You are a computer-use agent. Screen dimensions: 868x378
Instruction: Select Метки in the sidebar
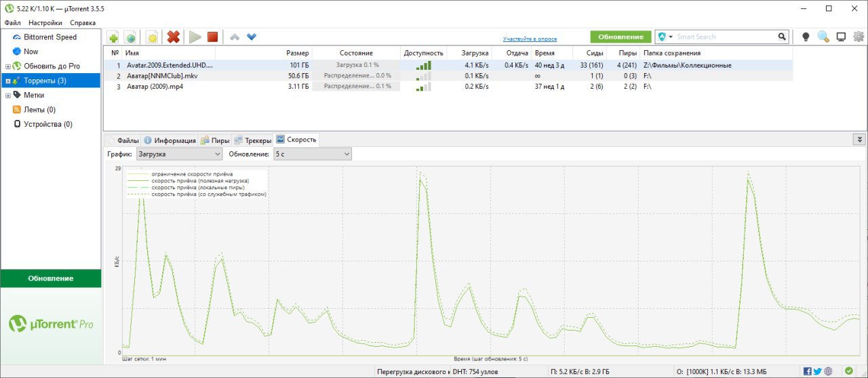[x=34, y=96]
